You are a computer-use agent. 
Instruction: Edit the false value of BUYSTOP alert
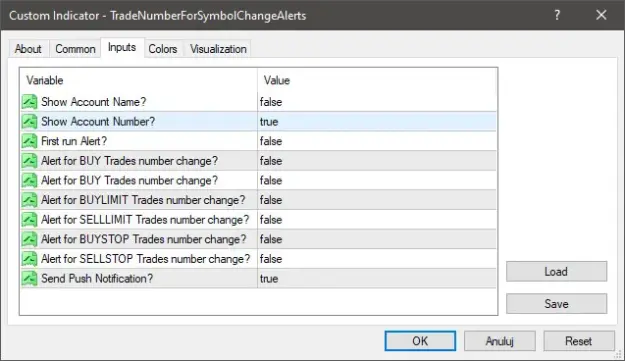377,239
